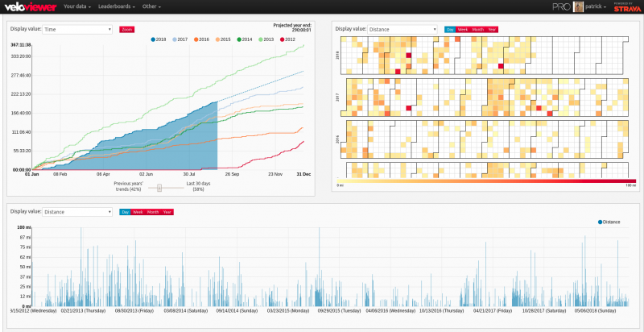
Task: Switch heatmap calendar to Year view
Action: pyautogui.click(x=491, y=29)
